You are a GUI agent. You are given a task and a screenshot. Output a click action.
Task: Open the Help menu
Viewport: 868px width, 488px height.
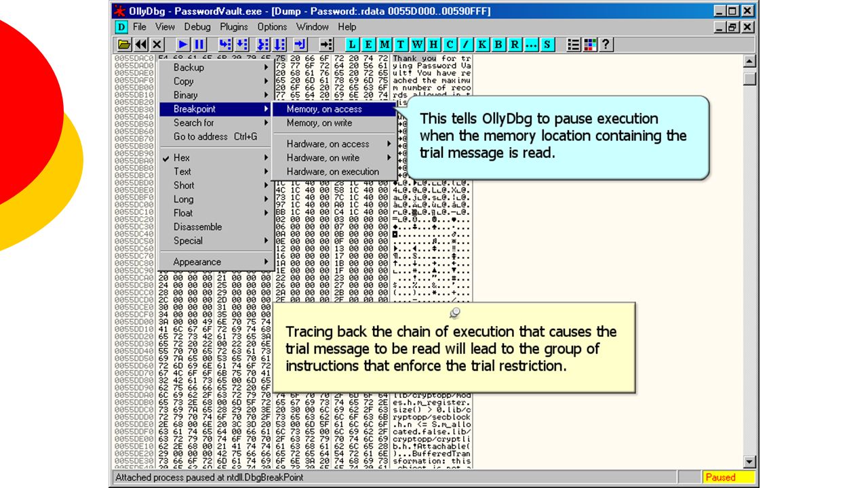(x=347, y=27)
